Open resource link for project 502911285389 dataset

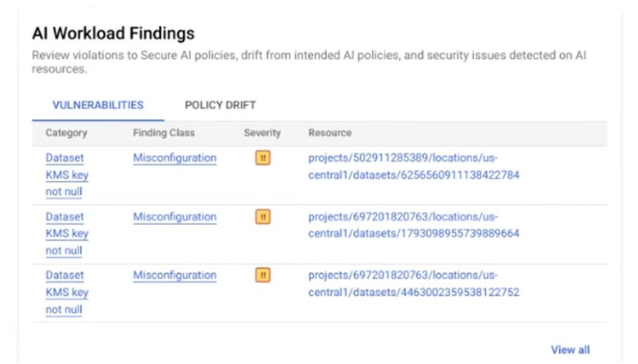click(413, 167)
